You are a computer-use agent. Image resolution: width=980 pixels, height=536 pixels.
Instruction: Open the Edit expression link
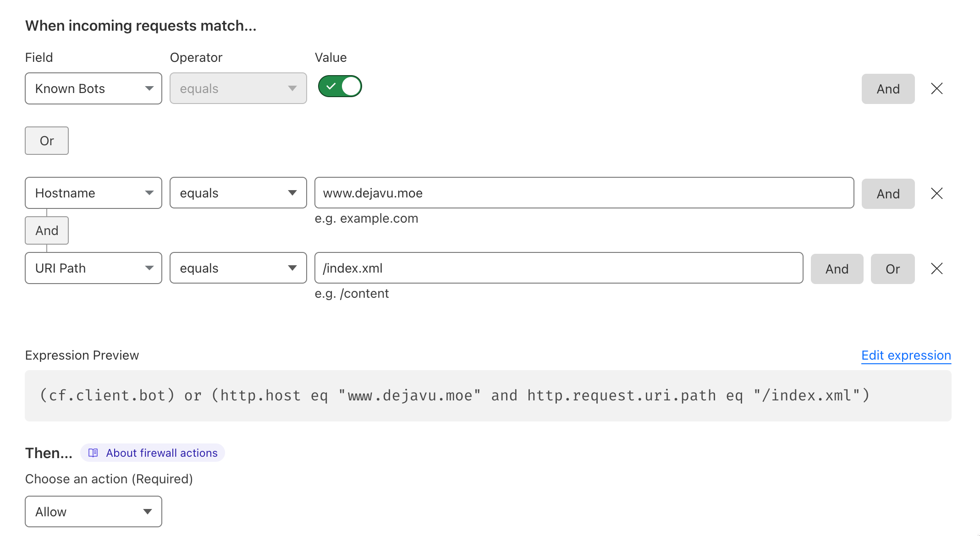pyautogui.click(x=906, y=356)
